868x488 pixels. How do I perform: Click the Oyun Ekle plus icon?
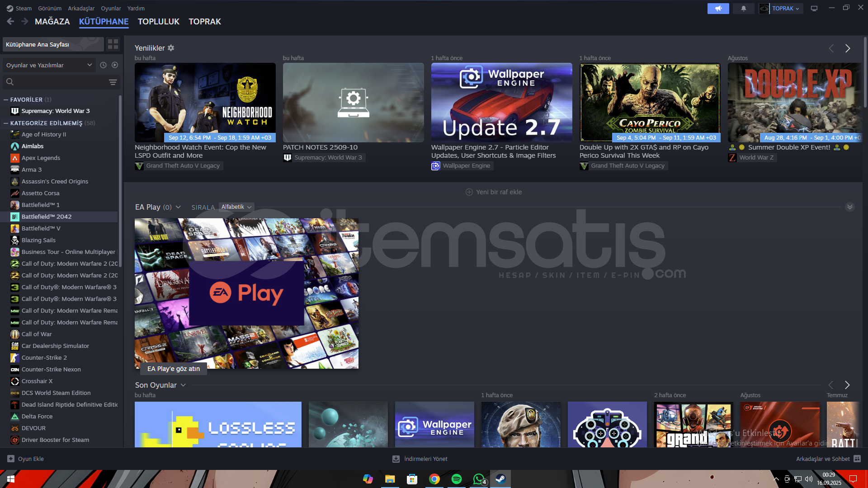click(x=11, y=459)
